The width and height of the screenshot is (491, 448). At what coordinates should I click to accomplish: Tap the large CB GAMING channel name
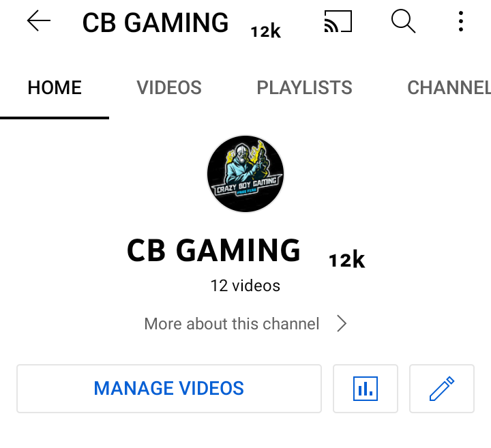point(213,250)
